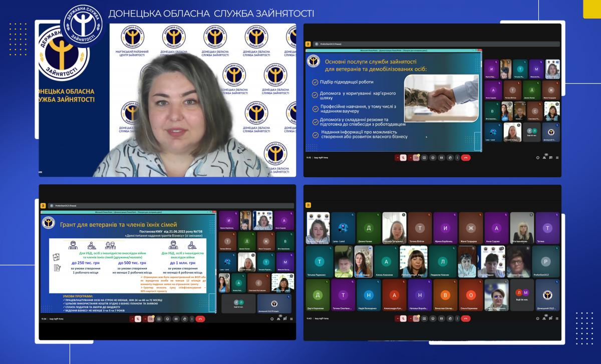
Task: Click the red leave call button in top-right meeting window
Action: coord(466,158)
